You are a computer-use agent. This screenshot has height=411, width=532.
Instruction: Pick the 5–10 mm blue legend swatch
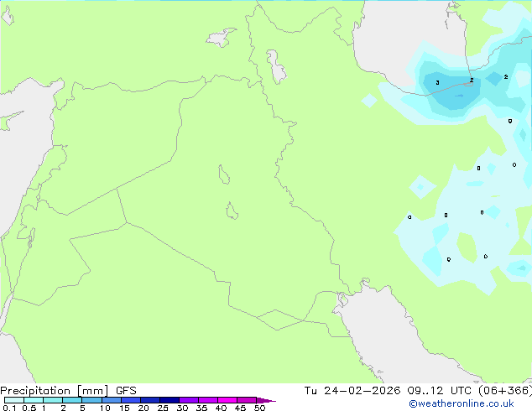coord(92,400)
